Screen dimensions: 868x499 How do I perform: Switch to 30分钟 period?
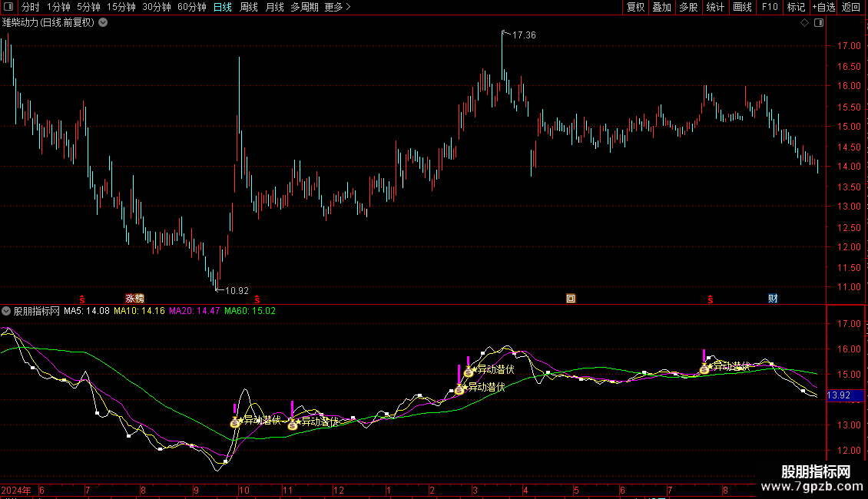click(x=157, y=7)
